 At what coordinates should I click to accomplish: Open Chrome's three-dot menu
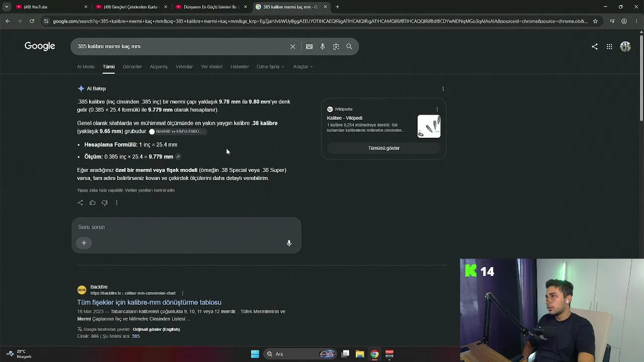(637, 21)
